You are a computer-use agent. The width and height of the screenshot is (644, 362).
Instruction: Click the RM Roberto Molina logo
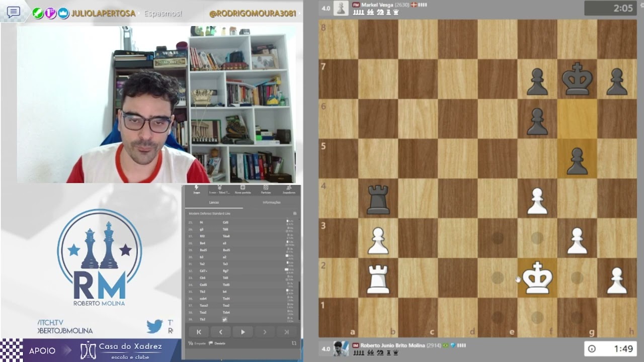(x=100, y=258)
